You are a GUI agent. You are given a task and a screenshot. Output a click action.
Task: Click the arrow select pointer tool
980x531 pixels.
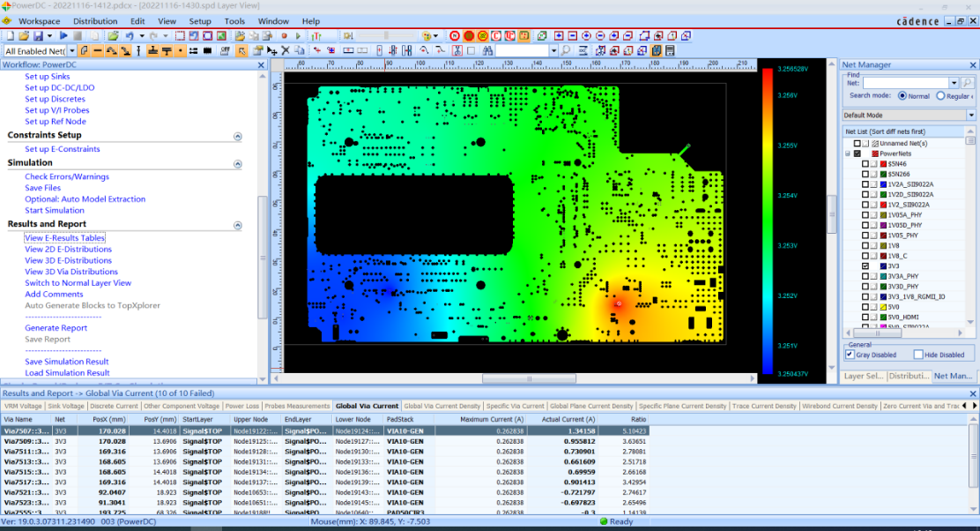coord(241,50)
